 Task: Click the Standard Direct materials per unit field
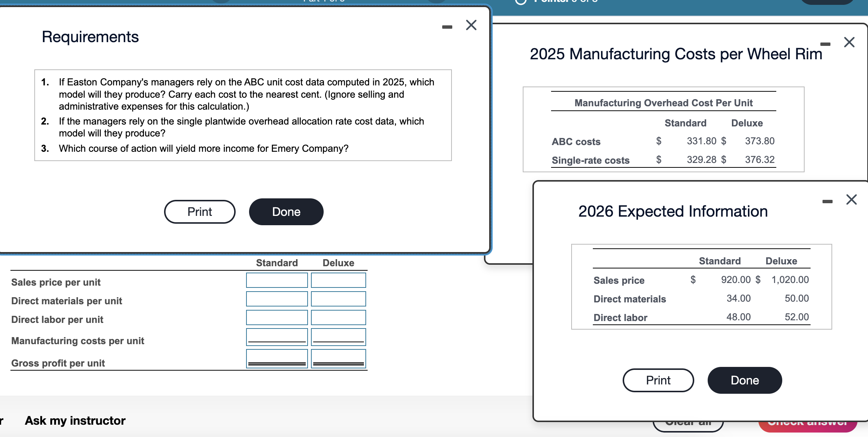pos(277,299)
